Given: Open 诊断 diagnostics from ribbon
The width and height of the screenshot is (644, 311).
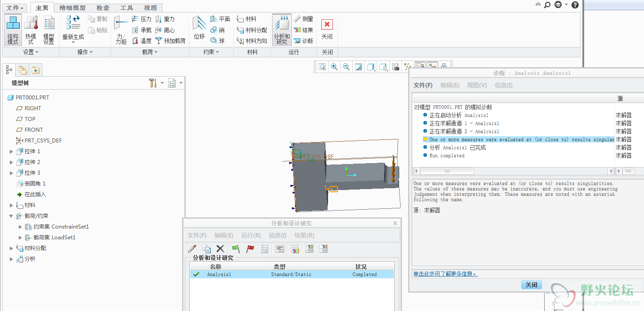Looking at the screenshot, I should [303, 41].
